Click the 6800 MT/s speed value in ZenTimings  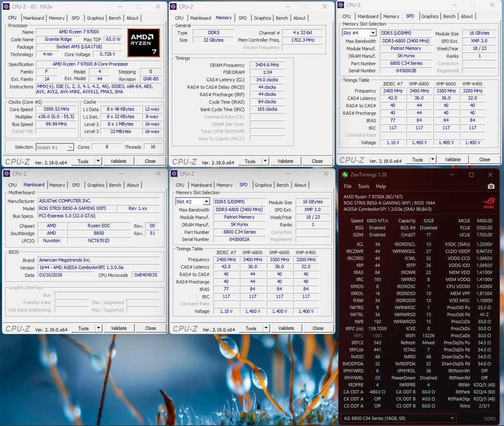tap(377, 221)
